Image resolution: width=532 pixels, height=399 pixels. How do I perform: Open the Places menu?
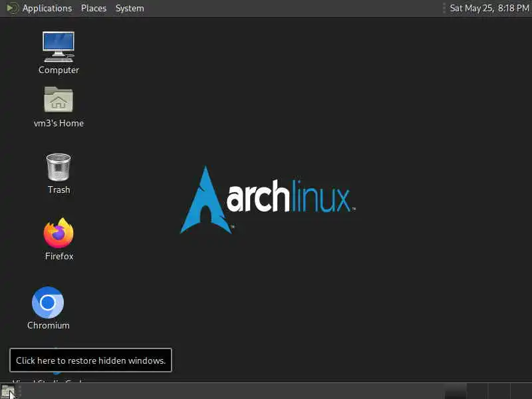point(94,8)
